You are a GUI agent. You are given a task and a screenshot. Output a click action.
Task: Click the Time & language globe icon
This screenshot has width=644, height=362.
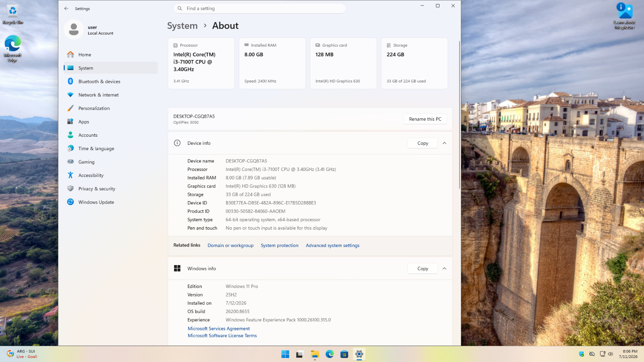point(70,148)
